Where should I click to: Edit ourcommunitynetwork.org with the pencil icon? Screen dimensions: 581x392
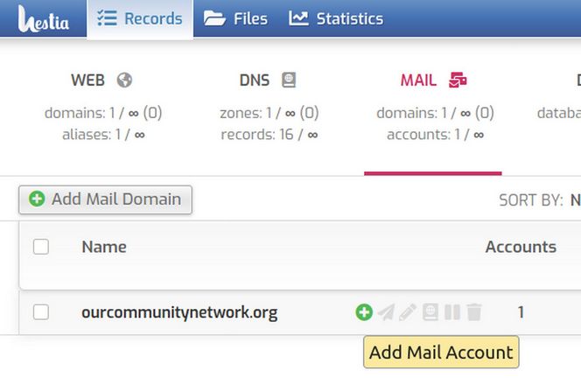tap(408, 312)
